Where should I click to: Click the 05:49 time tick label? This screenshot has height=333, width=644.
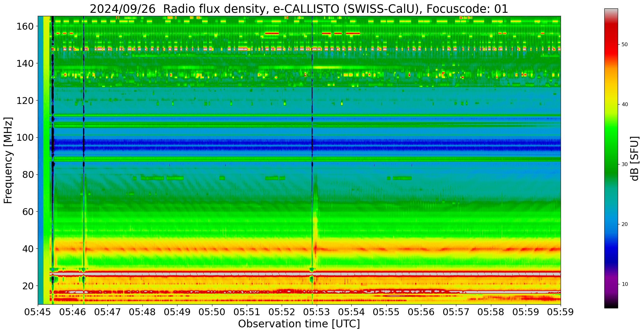[x=177, y=312]
